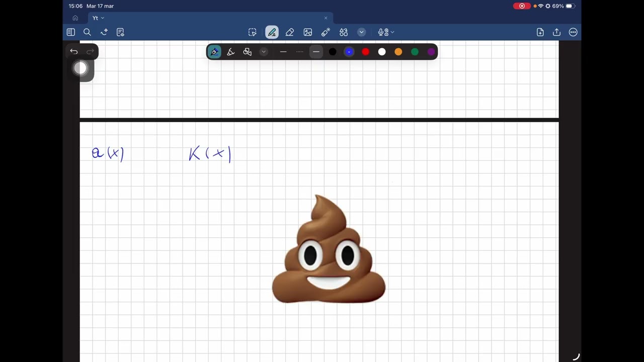This screenshot has height=362, width=644.
Task: Tap the floating white circle button
Action: click(x=80, y=68)
